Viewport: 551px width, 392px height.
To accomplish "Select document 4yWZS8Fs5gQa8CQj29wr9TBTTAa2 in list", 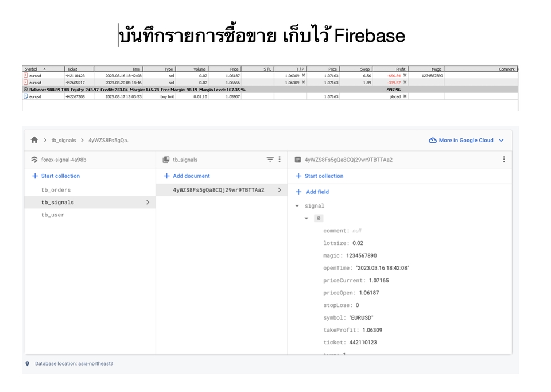I will pyautogui.click(x=219, y=190).
